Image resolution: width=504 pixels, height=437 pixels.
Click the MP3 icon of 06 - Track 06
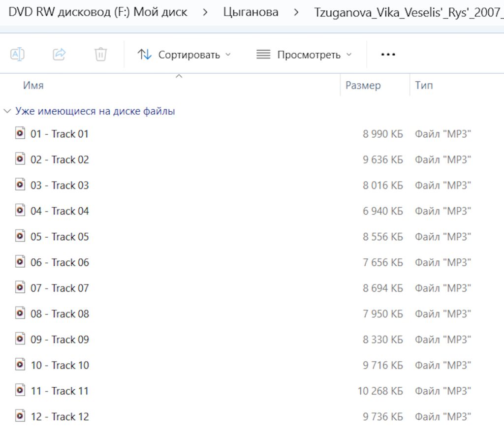click(20, 261)
